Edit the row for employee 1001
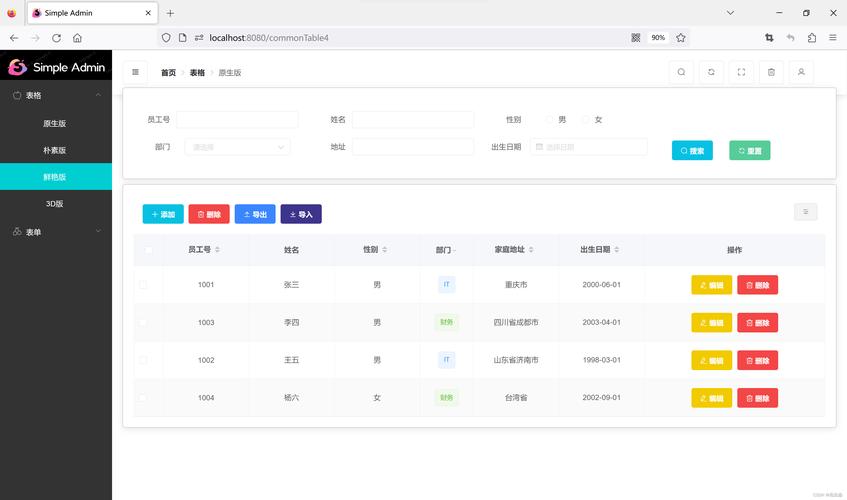Image resolution: width=847 pixels, height=500 pixels. (711, 285)
